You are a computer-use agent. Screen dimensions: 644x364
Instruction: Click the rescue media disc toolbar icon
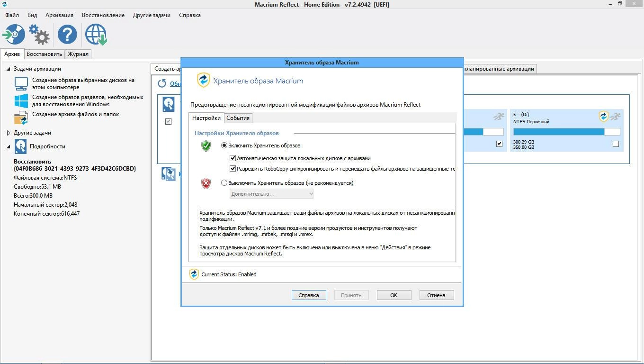[x=13, y=35]
